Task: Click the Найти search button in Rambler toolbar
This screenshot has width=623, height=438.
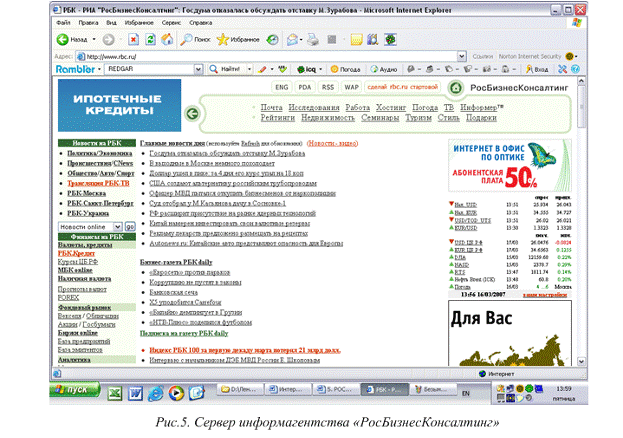Action: 222,70
